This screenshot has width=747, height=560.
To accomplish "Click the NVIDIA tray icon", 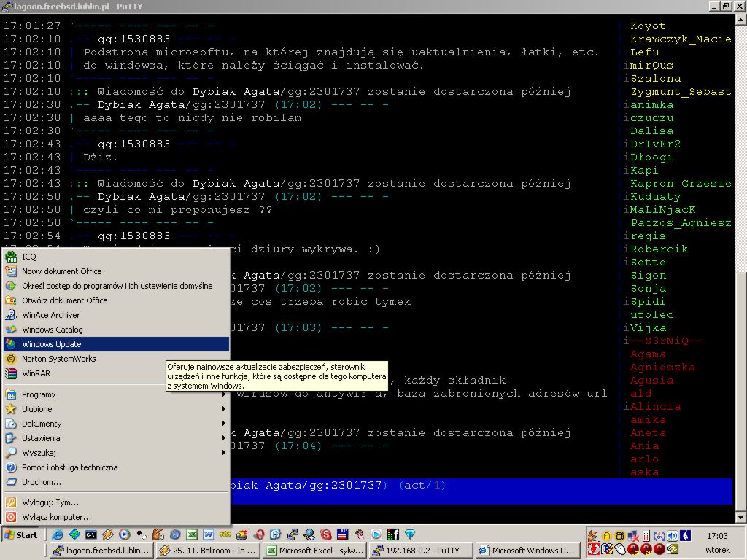I will 672,549.
